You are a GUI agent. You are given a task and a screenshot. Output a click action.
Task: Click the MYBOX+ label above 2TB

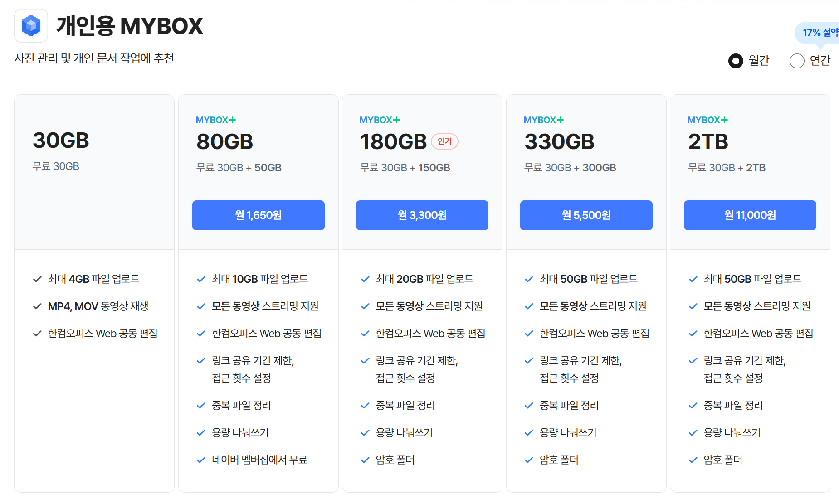click(x=707, y=120)
